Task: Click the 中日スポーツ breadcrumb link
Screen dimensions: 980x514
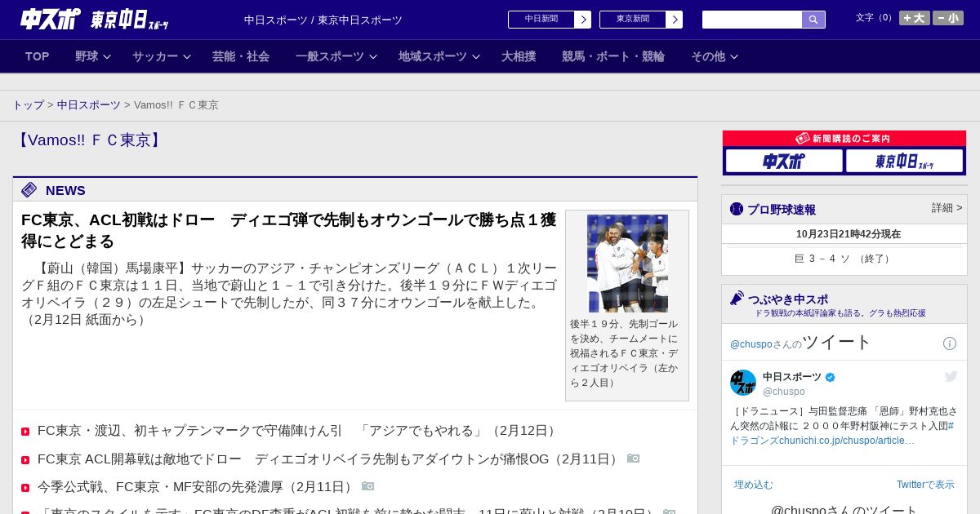Action: tap(89, 105)
